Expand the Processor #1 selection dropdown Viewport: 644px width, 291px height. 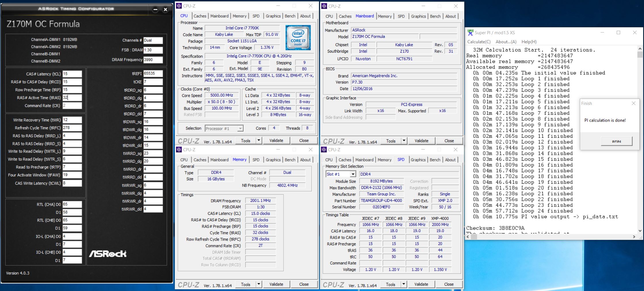pyautogui.click(x=240, y=129)
